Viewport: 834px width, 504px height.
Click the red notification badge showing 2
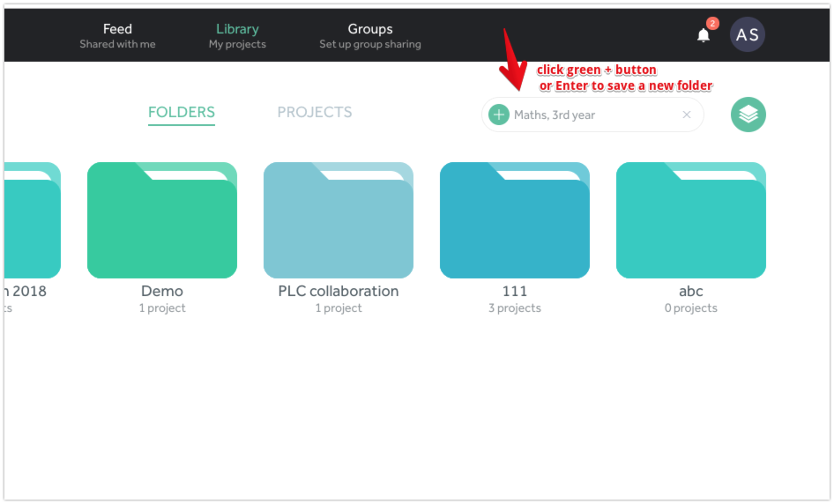click(x=712, y=24)
